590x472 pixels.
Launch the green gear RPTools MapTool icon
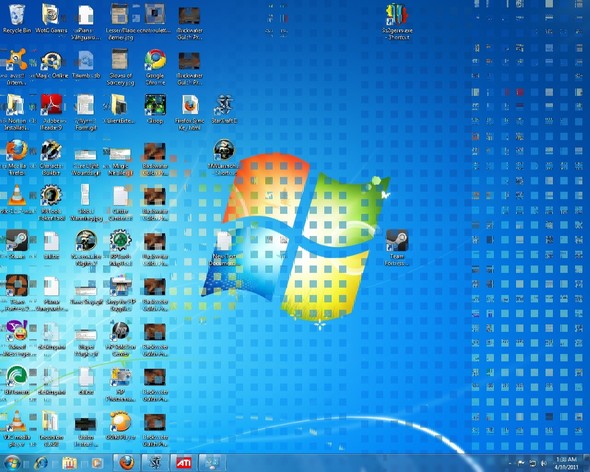click(120, 248)
